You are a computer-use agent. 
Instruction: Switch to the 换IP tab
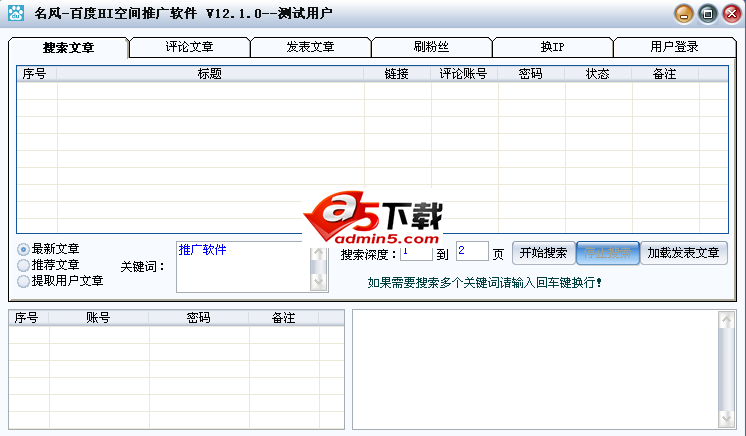[x=552, y=47]
